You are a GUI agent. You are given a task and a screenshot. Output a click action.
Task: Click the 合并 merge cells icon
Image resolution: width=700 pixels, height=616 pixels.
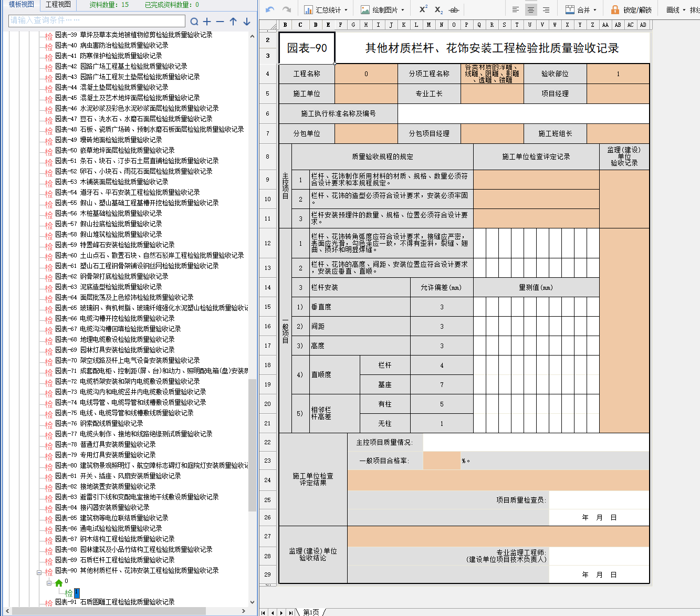(x=570, y=9)
